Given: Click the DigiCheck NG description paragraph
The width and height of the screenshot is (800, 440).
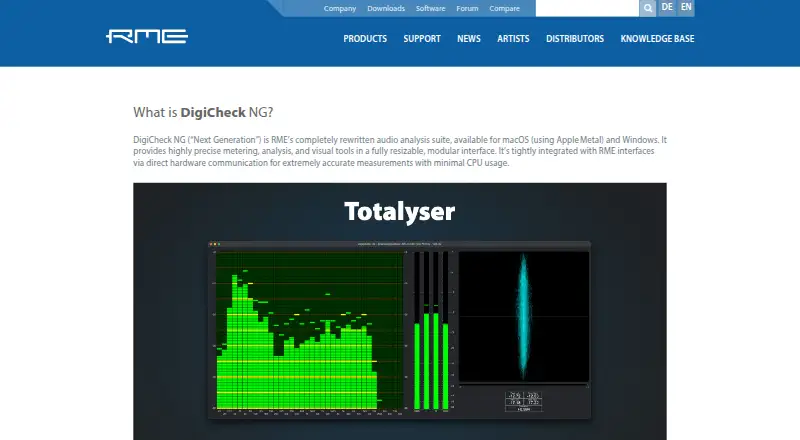Looking at the screenshot, I should pyautogui.click(x=400, y=151).
